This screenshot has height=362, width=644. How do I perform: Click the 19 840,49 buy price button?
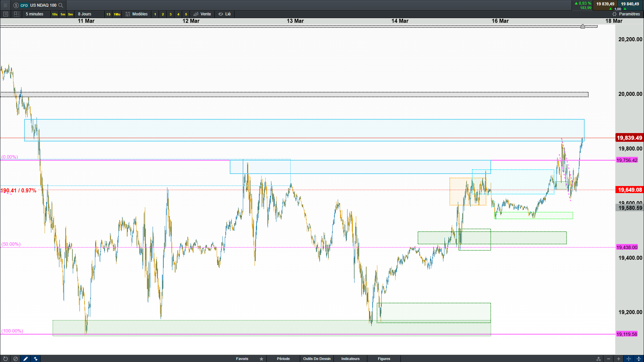pyautogui.click(x=630, y=4)
